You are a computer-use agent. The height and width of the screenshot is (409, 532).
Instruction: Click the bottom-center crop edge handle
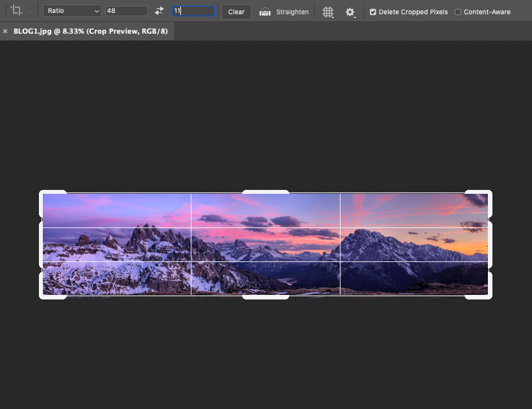pyautogui.click(x=265, y=297)
